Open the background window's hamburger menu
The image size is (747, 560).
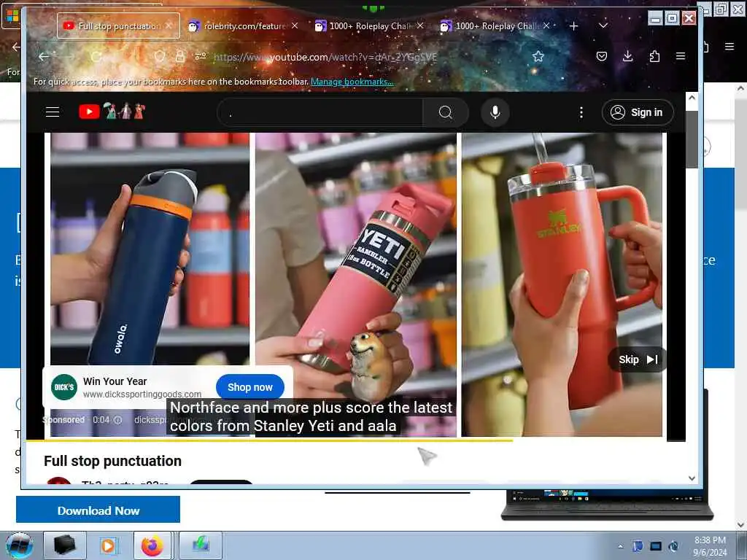tap(729, 46)
